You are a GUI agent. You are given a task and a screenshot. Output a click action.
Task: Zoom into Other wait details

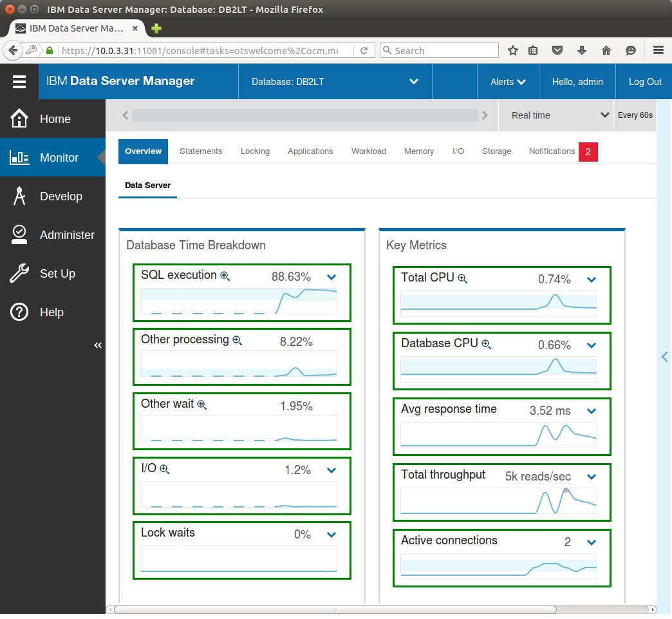202,405
